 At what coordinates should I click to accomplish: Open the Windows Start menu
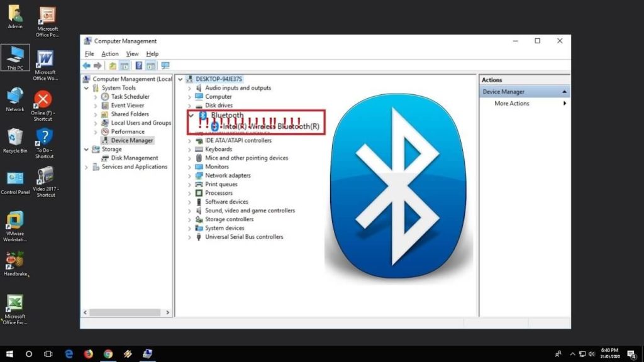[9, 354]
